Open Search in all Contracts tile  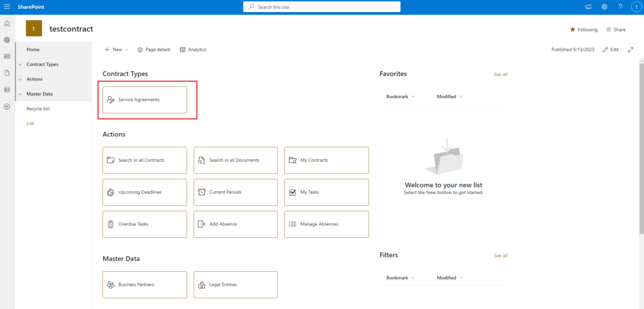pos(145,160)
